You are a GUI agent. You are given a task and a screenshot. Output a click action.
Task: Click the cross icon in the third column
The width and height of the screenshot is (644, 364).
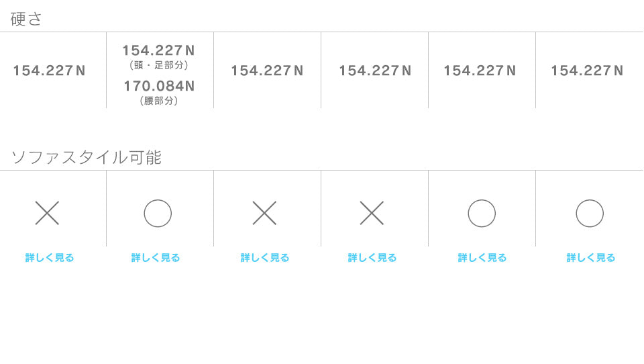click(x=264, y=213)
